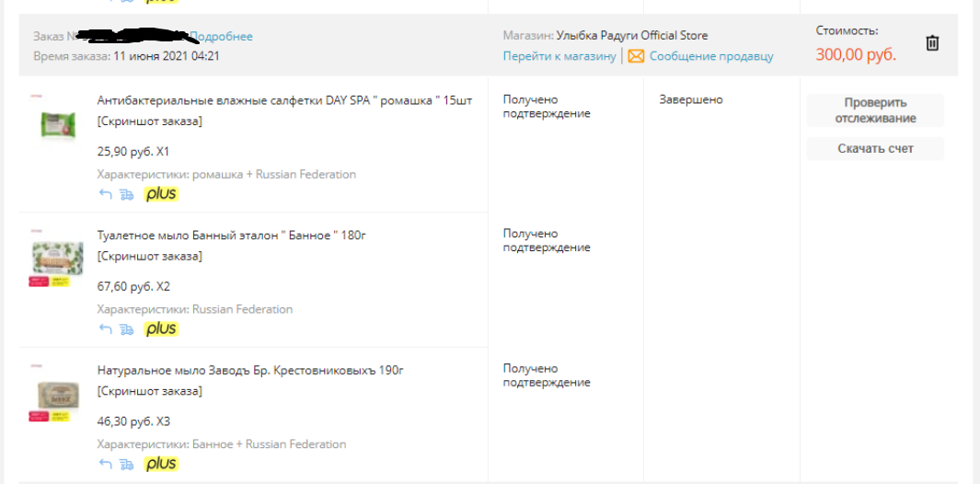Click plus badge under Крестовниковыхъ soap
This screenshot has width=980, height=484.
point(161,464)
